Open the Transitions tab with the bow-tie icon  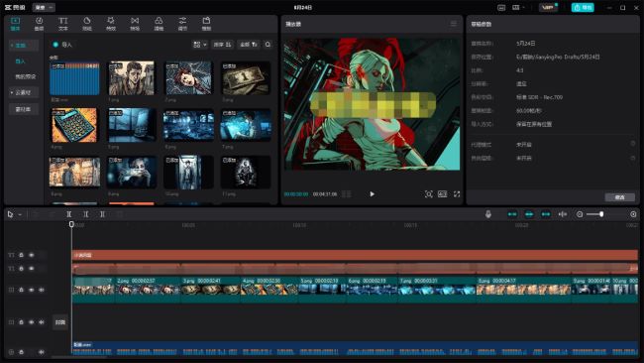[x=135, y=24]
